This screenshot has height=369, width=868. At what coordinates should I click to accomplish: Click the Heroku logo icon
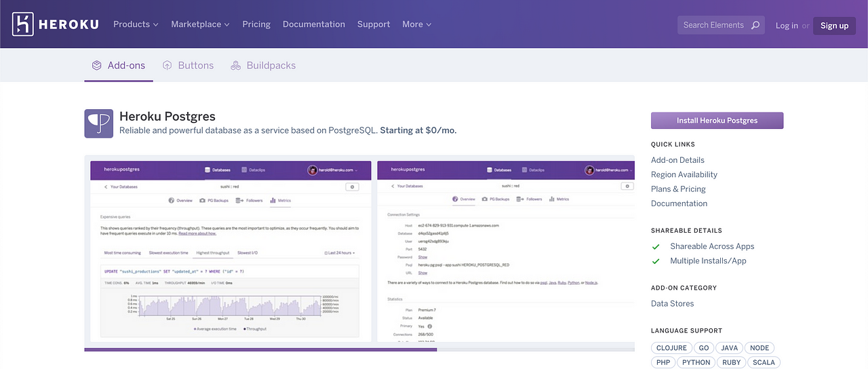click(x=22, y=24)
